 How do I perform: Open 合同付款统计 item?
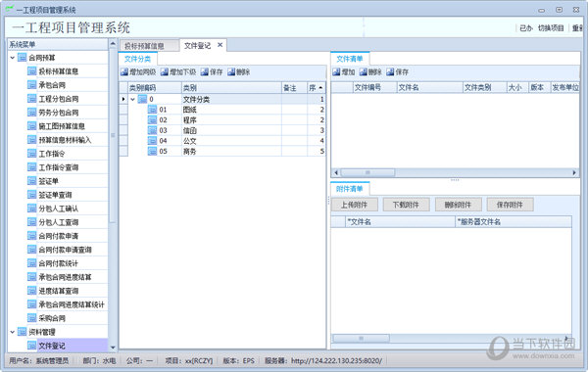58,263
